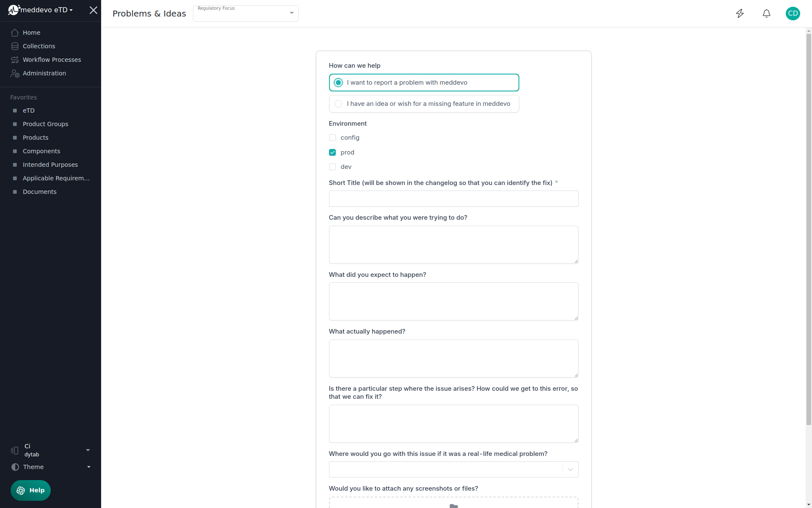This screenshot has height=508, width=812.
Task: Close the sidebar with the X icon
Action: [93, 10]
